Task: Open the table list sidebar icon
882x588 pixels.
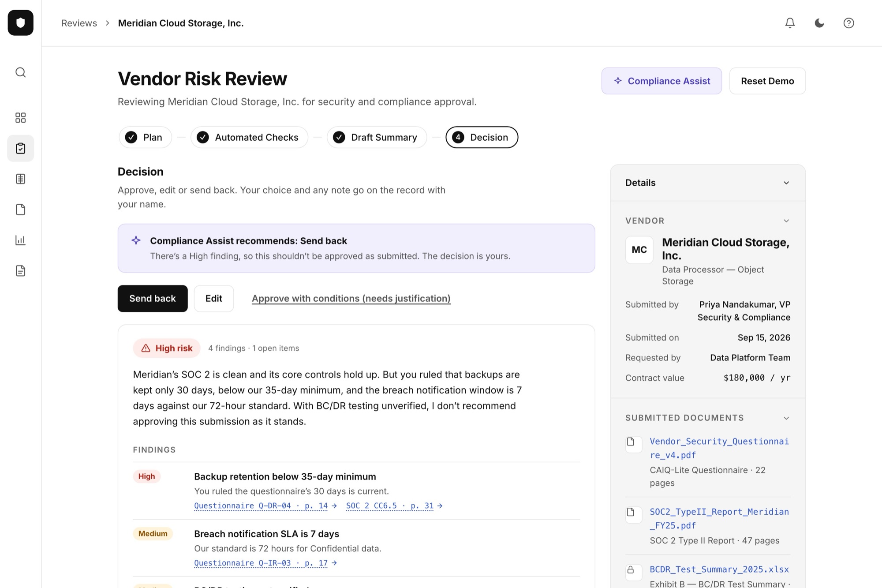Action: tap(21, 179)
